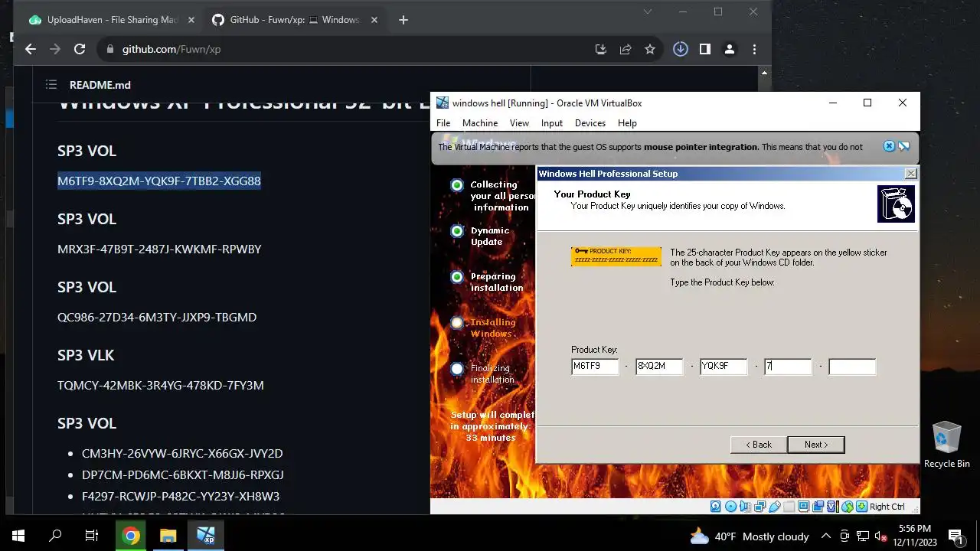The image size is (980, 551).
Task: Open Chrome profile menu
Action: pos(730,49)
